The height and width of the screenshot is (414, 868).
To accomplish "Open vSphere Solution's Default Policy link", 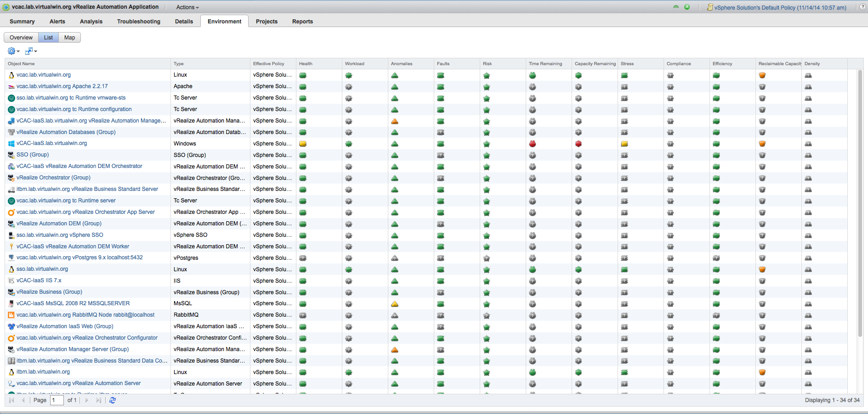I will [780, 8].
